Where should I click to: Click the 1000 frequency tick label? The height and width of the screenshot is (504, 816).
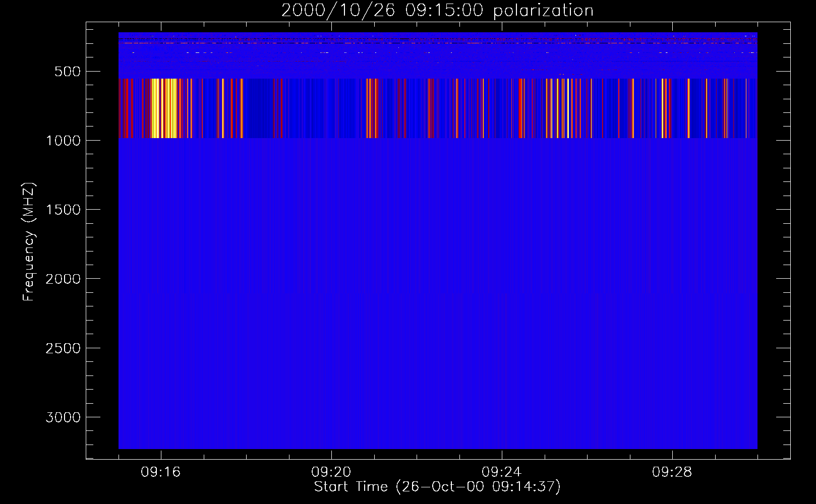pos(63,141)
